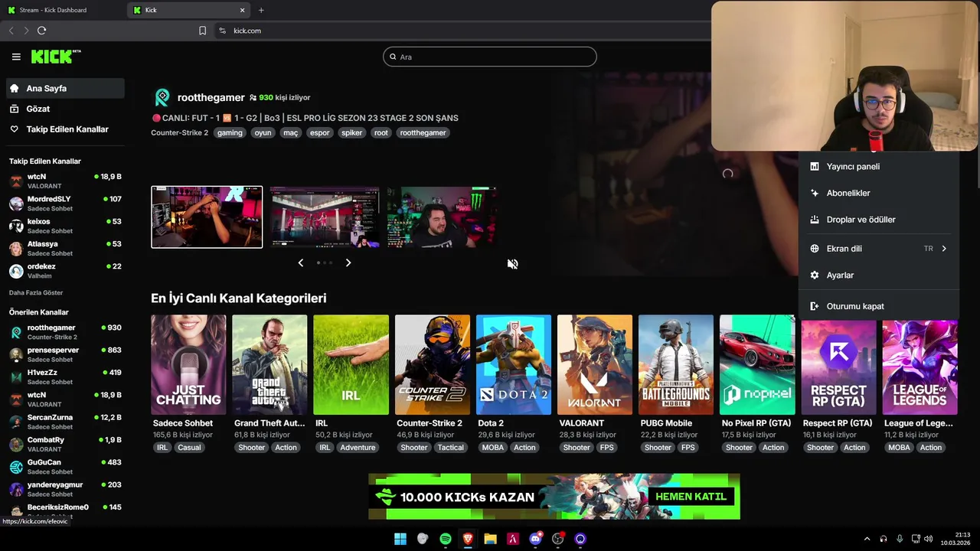Screen dimensions: 980x551
Task: Click roottthegamer channel name in featured
Action: 211,97
